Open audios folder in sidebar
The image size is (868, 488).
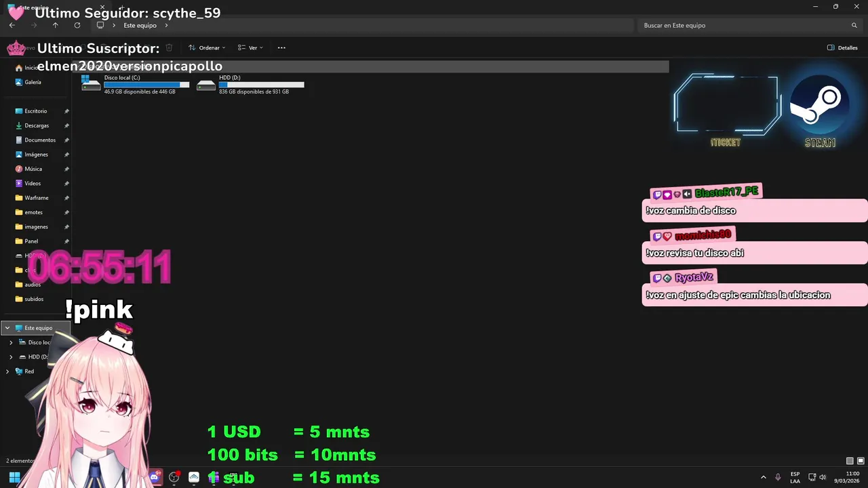33,285
